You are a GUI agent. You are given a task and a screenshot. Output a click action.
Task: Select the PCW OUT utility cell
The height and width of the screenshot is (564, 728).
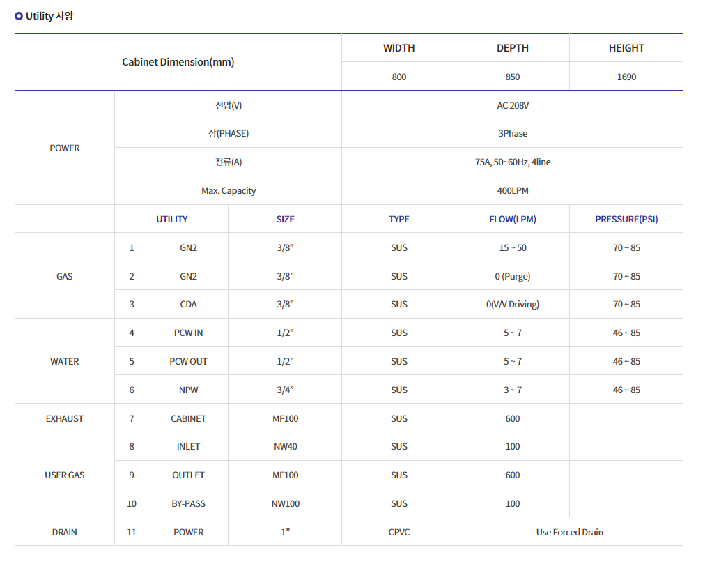click(x=188, y=362)
